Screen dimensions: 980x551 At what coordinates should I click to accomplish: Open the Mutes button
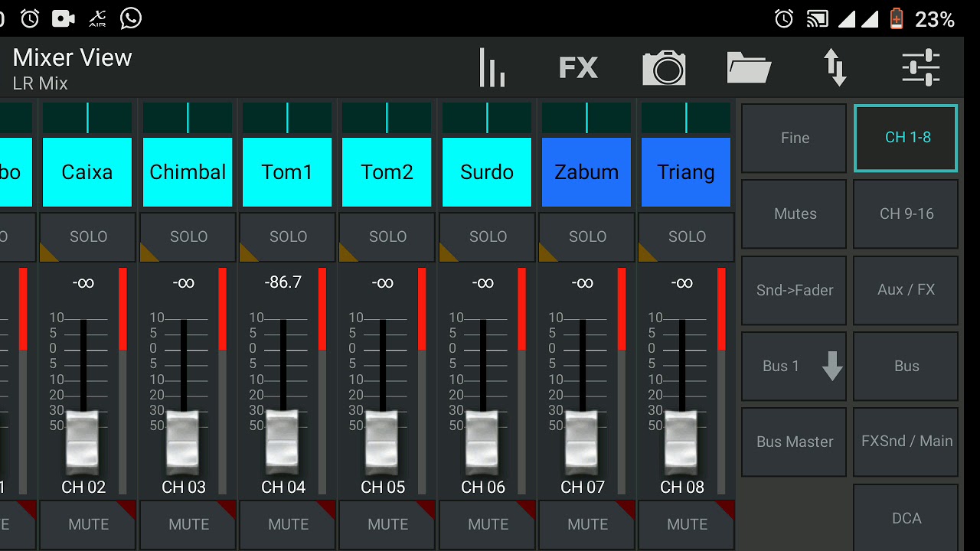coord(794,214)
